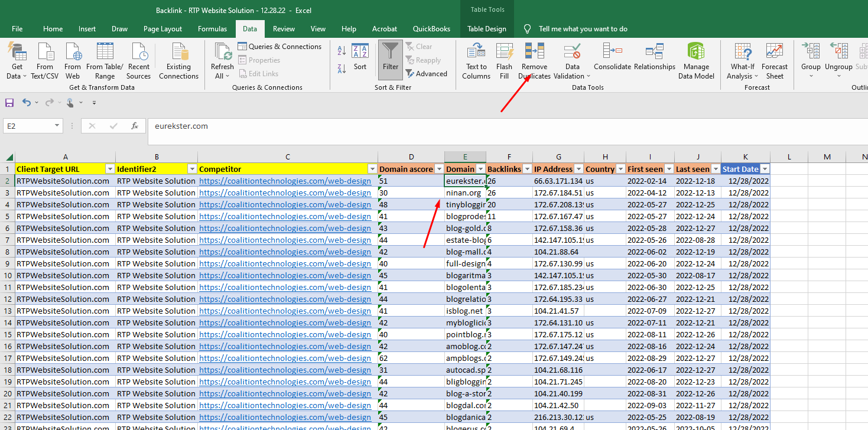Import From Table/Range
Image resolution: width=868 pixels, height=430 pixels.
tap(105, 61)
